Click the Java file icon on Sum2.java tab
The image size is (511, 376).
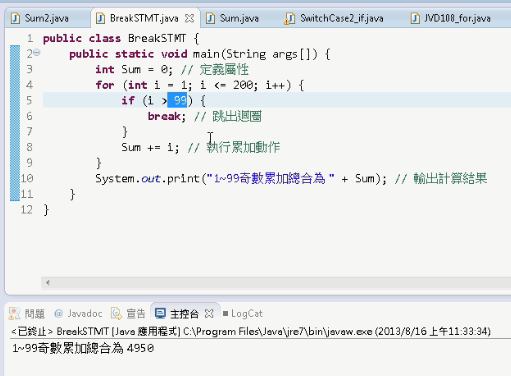tap(15, 18)
